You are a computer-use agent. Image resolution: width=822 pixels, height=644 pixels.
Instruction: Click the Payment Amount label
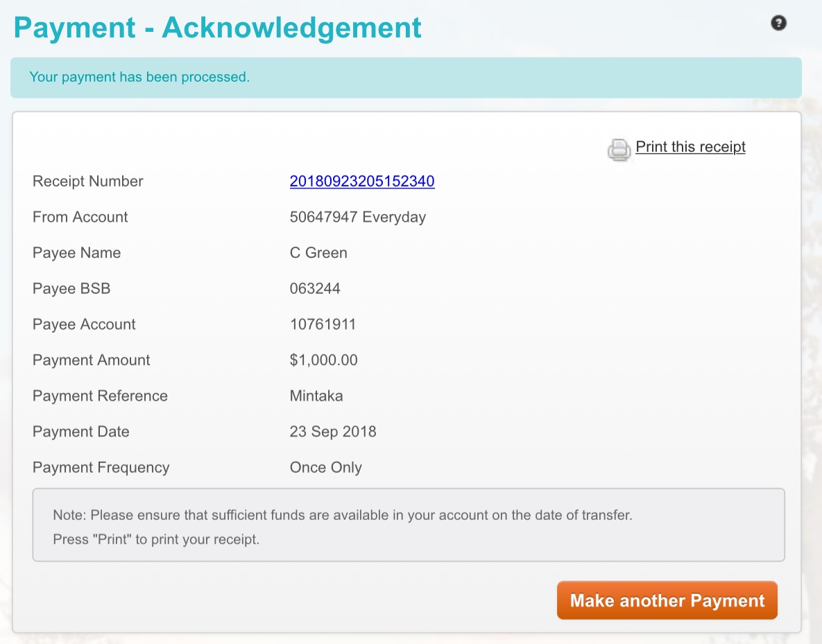coord(92,360)
